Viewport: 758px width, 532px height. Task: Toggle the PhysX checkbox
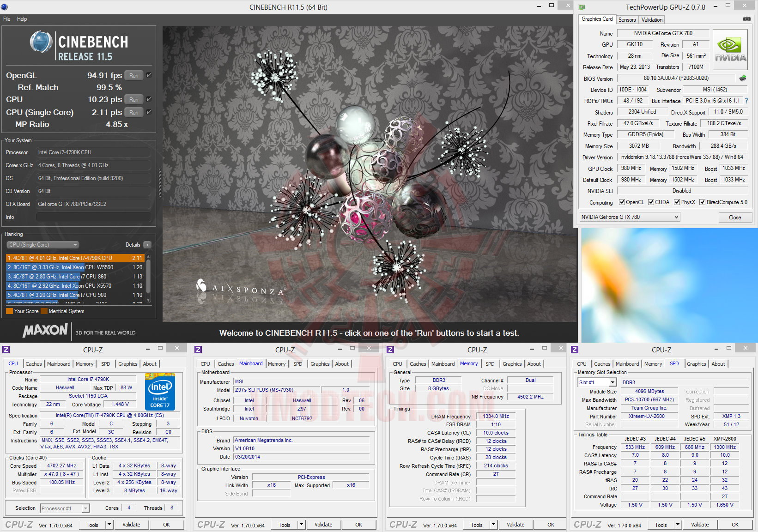click(x=677, y=202)
